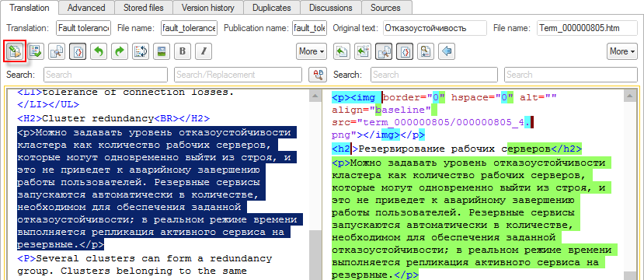Open the Stored files tab
The height and width of the screenshot is (280, 644).
click(x=144, y=8)
